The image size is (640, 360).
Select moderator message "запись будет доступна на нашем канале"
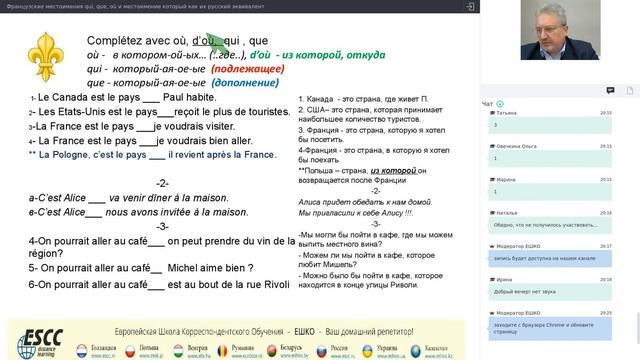tap(550, 259)
